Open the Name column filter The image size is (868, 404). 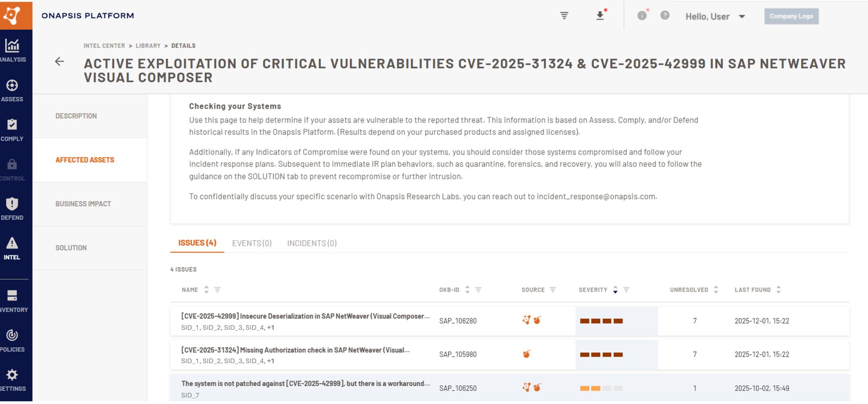coord(217,290)
